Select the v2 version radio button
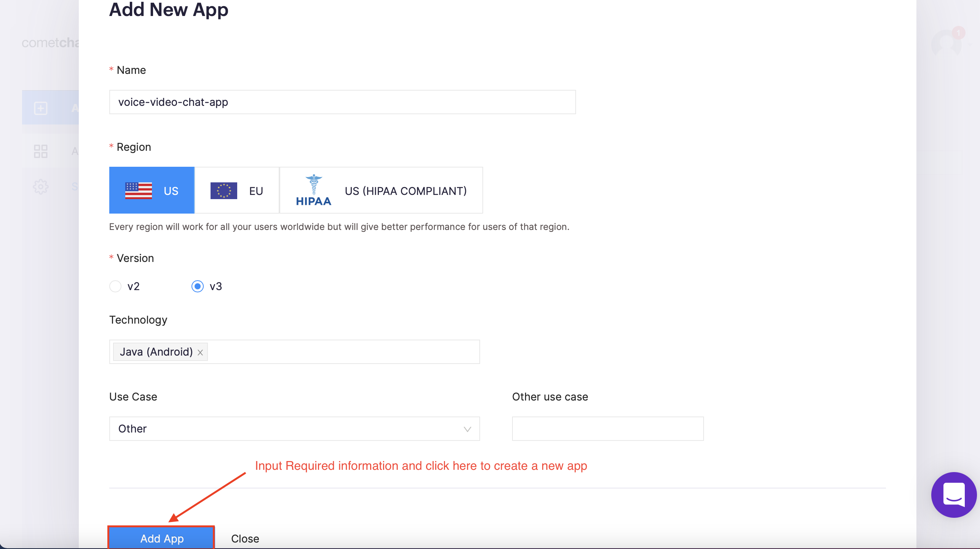The width and height of the screenshot is (980, 549). [x=115, y=286]
